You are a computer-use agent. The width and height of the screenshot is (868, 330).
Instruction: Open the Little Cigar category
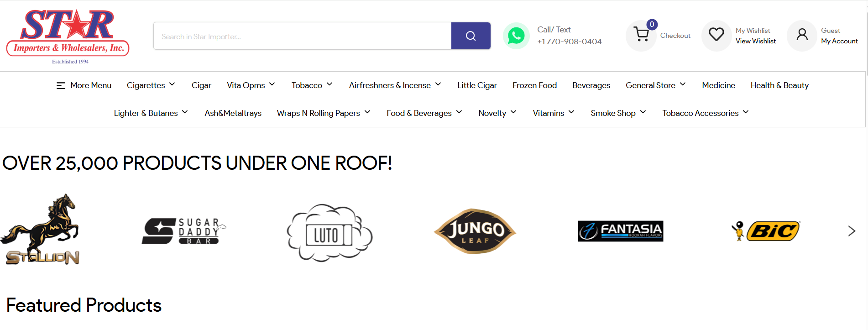[x=477, y=85]
